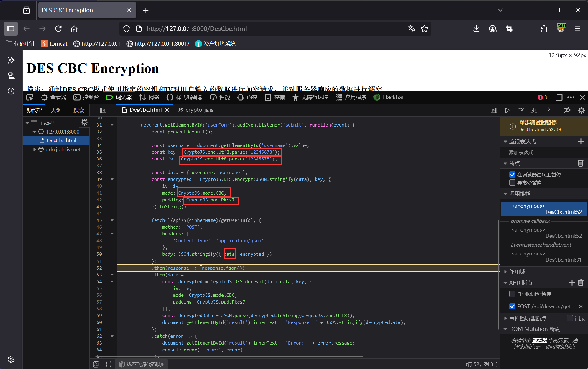The height and width of the screenshot is (369, 588).
Task: Enable pause on any URL checkbox
Action: (513, 294)
